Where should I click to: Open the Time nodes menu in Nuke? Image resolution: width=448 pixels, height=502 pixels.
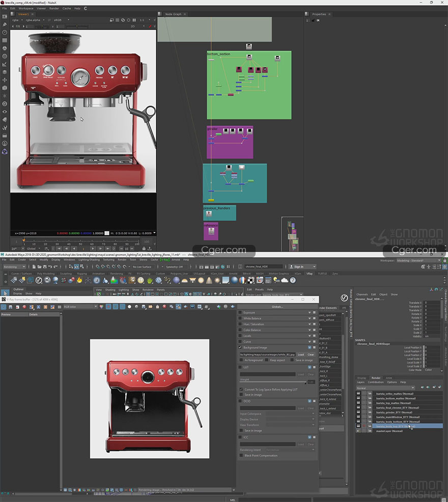tap(5, 33)
